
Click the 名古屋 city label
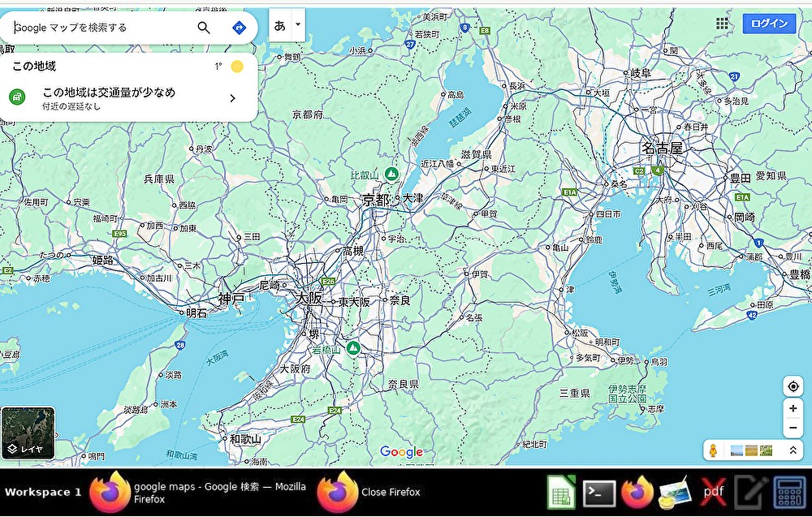pos(662,149)
